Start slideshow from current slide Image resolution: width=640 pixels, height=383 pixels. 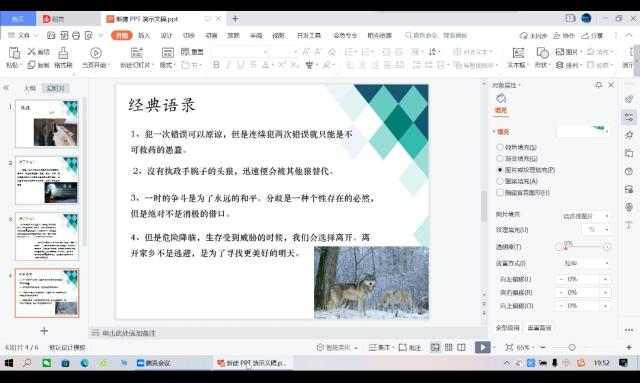pyautogui.click(x=96, y=53)
